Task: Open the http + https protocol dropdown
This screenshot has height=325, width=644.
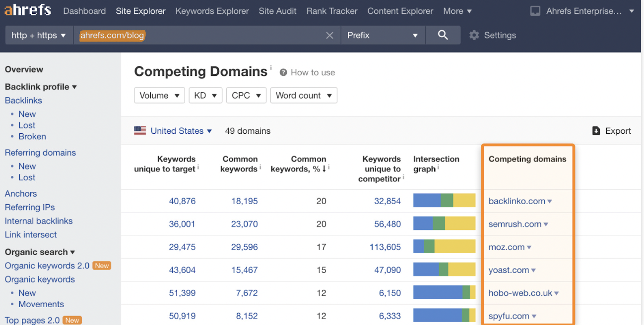Action: (39, 35)
